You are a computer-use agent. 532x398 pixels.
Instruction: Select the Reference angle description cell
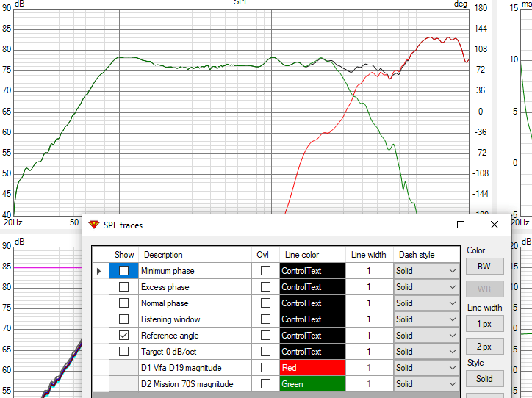[x=195, y=336]
